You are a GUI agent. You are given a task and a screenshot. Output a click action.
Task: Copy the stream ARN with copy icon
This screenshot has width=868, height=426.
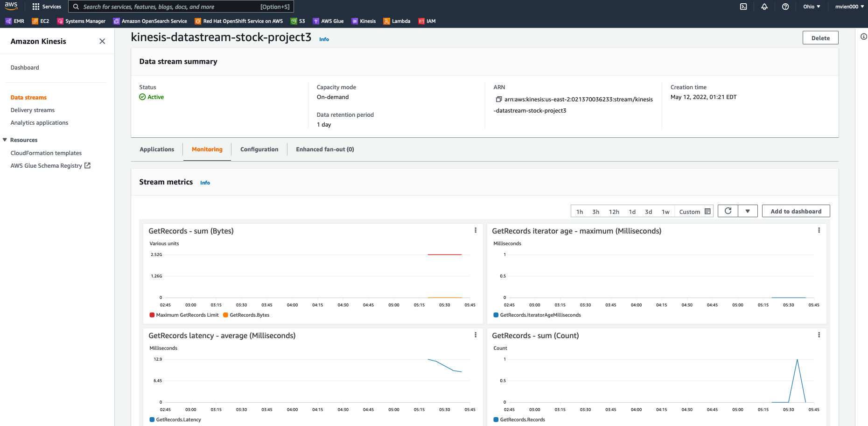[x=498, y=99]
